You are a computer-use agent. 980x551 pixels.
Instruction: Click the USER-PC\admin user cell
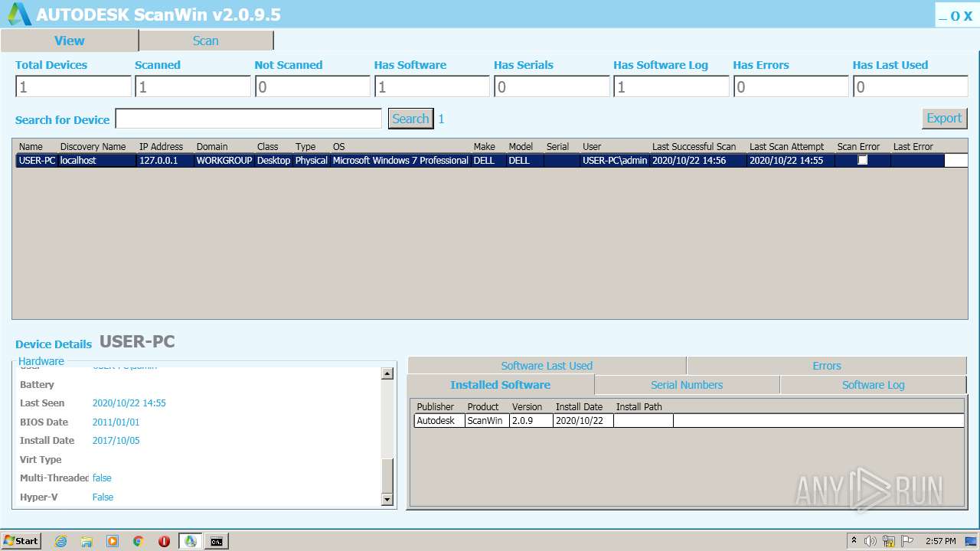coord(615,160)
